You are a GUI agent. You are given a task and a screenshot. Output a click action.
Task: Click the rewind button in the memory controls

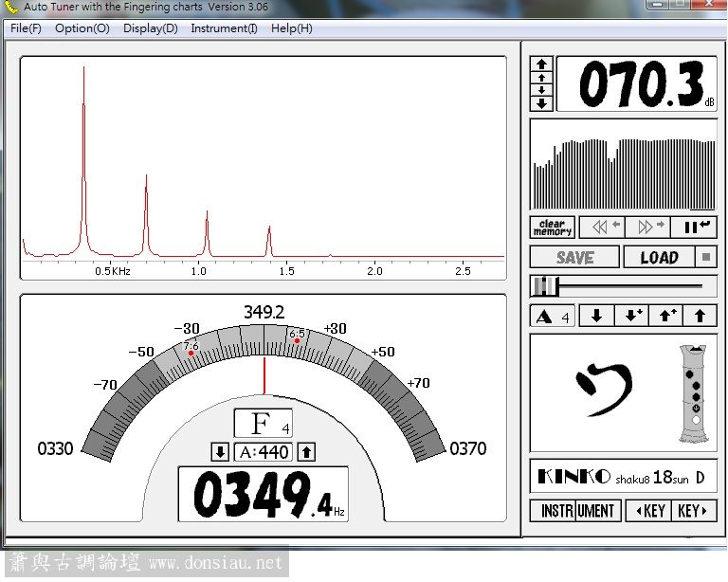click(x=600, y=227)
